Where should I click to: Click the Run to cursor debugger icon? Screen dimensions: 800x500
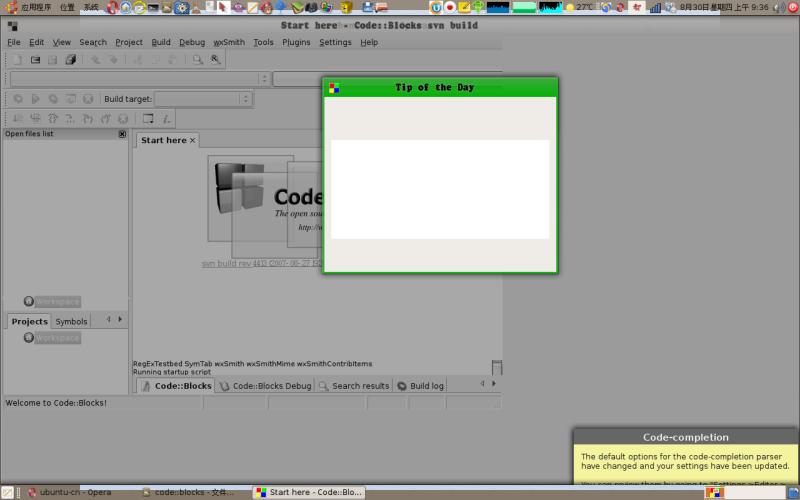pyautogui.click(x=35, y=118)
